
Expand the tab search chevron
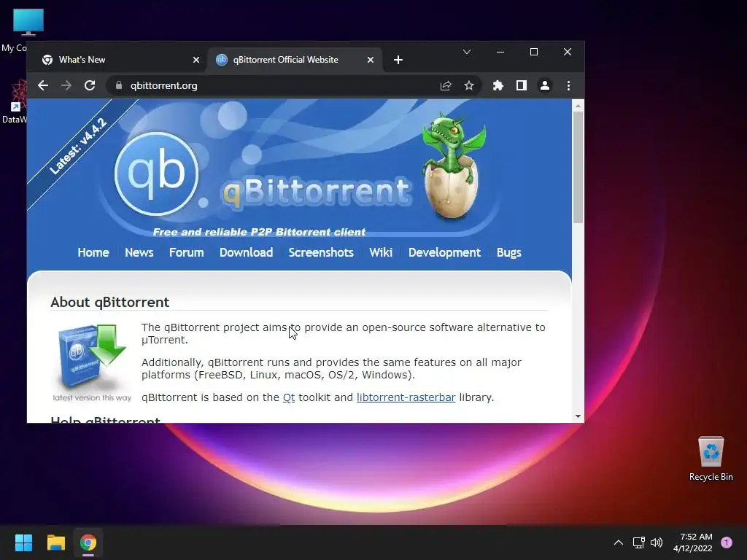pos(467,52)
